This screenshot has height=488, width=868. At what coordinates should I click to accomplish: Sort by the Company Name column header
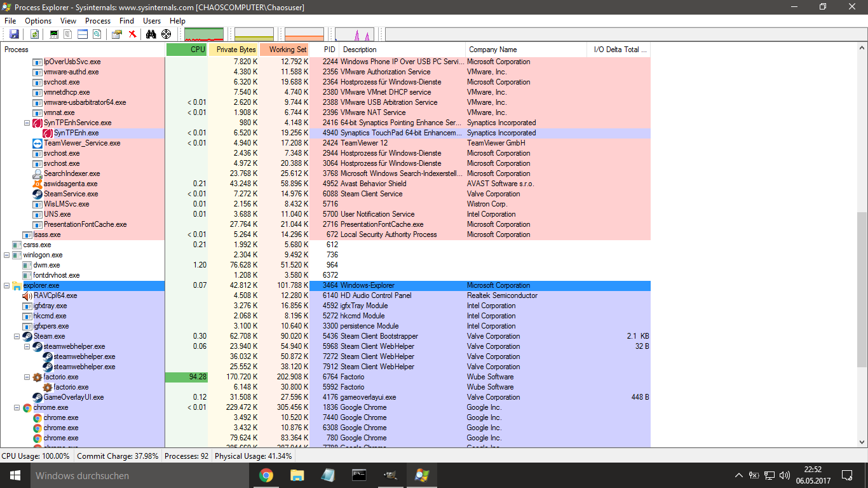coord(527,50)
